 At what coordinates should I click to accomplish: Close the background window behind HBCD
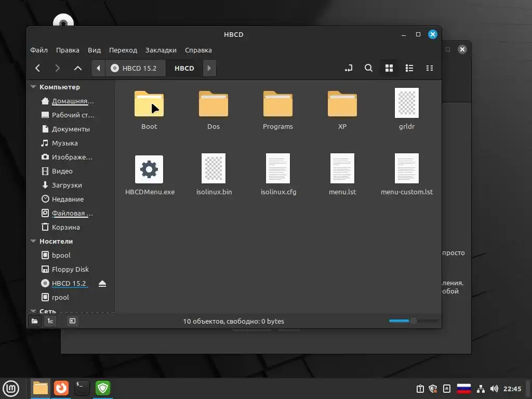tap(462, 49)
